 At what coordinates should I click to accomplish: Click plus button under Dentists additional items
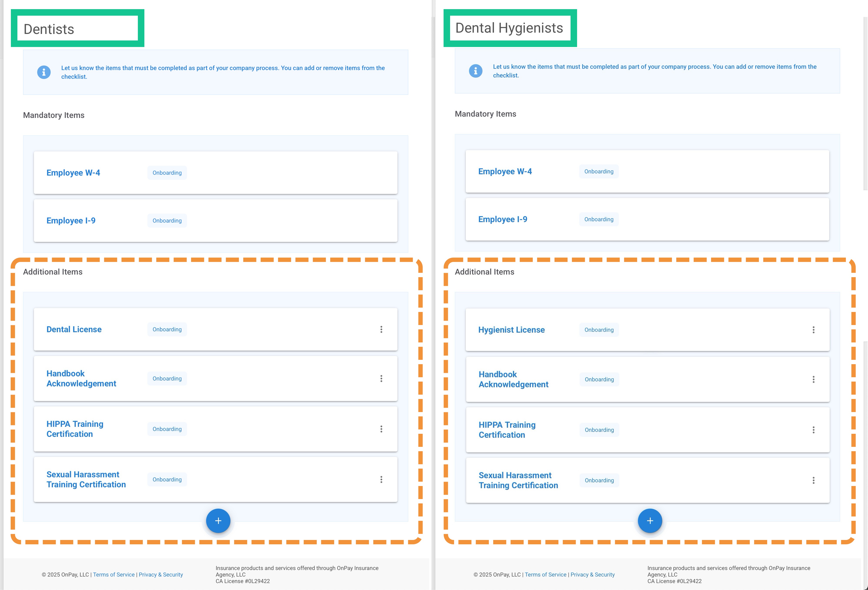pyautogui.click(x=218, y=521)
